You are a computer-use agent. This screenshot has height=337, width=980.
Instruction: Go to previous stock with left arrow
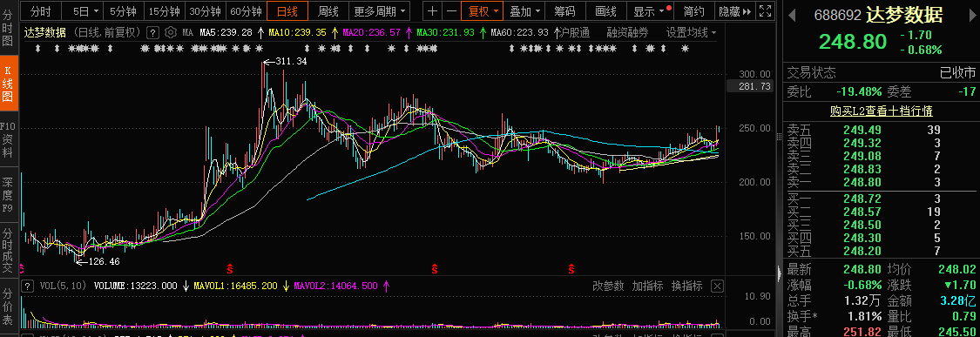click(x=791, y=15)
